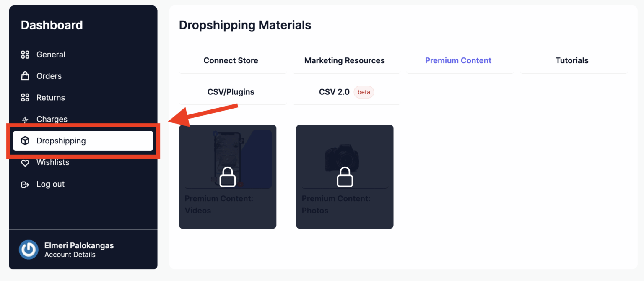Open Orders via the bag icon
Viewport: 644px width, 281px height.
coord(25,76)
